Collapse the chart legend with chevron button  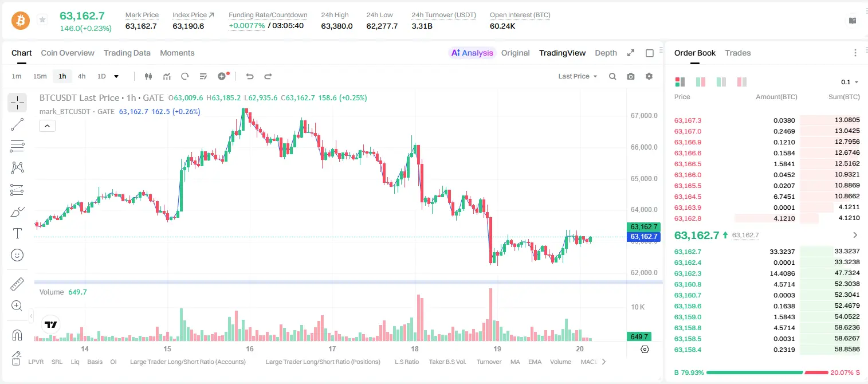[x=48, y=126]
